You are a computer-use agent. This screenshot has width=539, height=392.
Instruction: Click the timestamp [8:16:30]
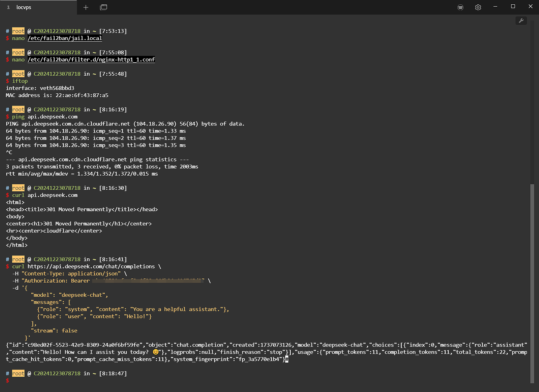coord(113,188)
